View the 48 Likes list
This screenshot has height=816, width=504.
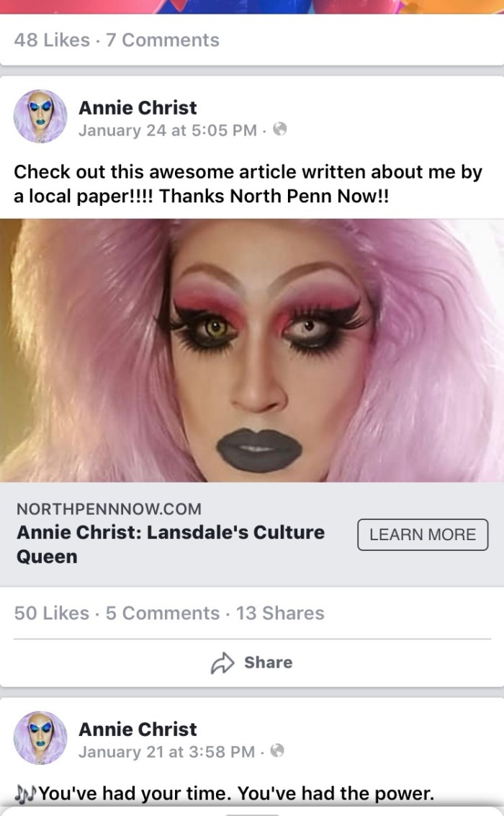52,40
